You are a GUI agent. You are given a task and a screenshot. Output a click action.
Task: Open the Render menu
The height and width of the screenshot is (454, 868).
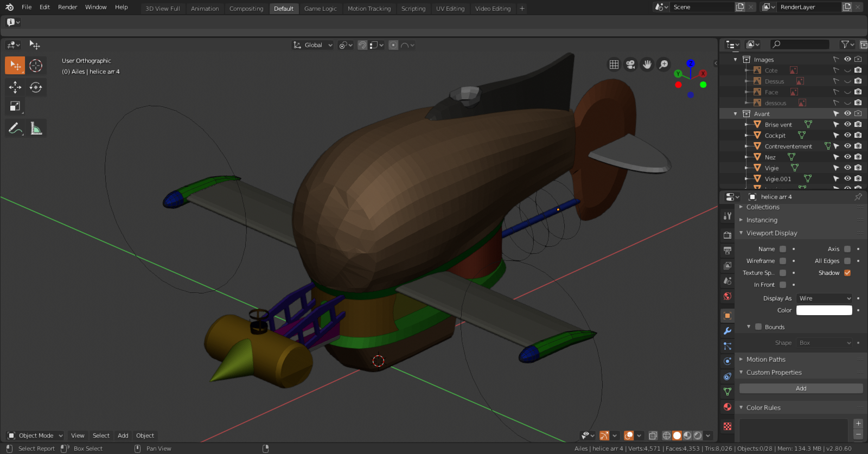(x=68, y=7)
